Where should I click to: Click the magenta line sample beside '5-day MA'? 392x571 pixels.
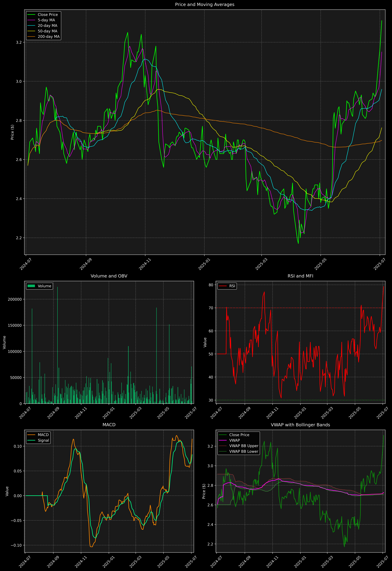pos(31,20)
